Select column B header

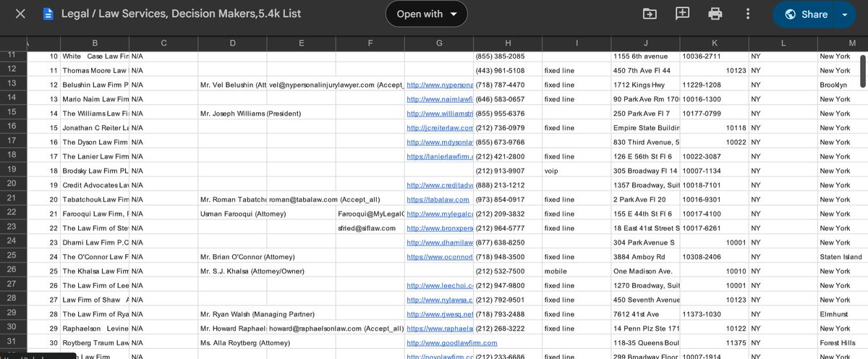(x=95, y=43)
